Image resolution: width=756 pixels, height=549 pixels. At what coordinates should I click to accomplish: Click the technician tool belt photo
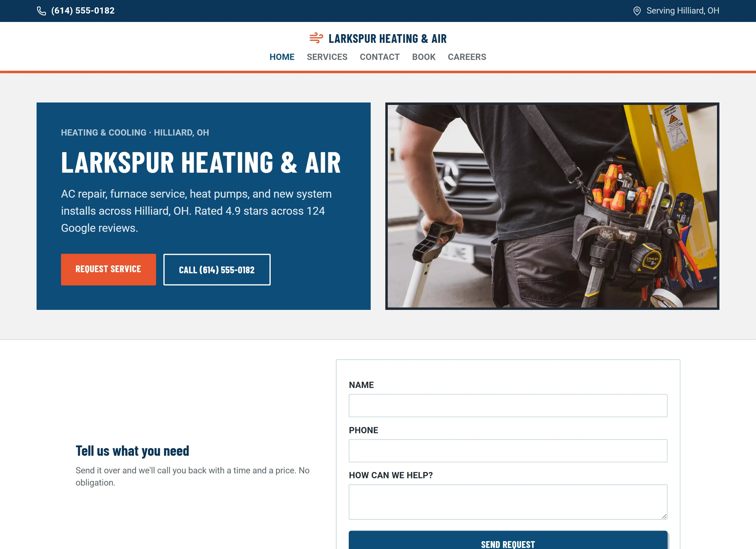552,206
